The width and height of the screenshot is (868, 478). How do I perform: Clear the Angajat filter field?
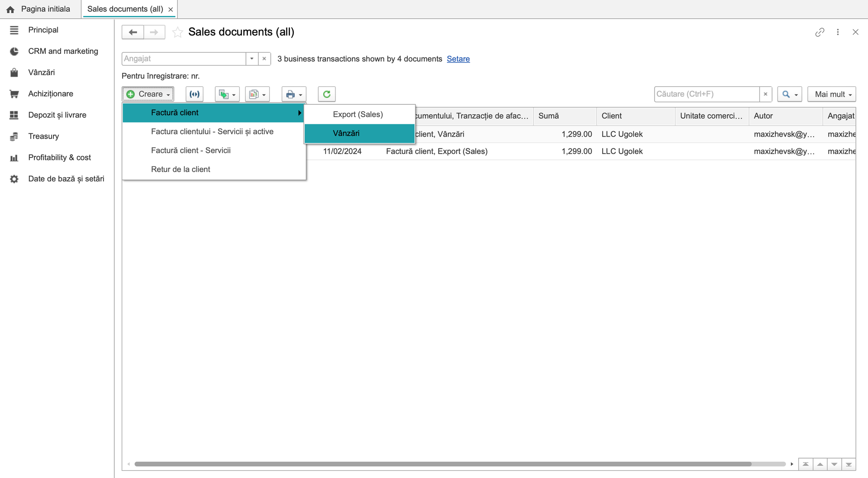point(264,59)
